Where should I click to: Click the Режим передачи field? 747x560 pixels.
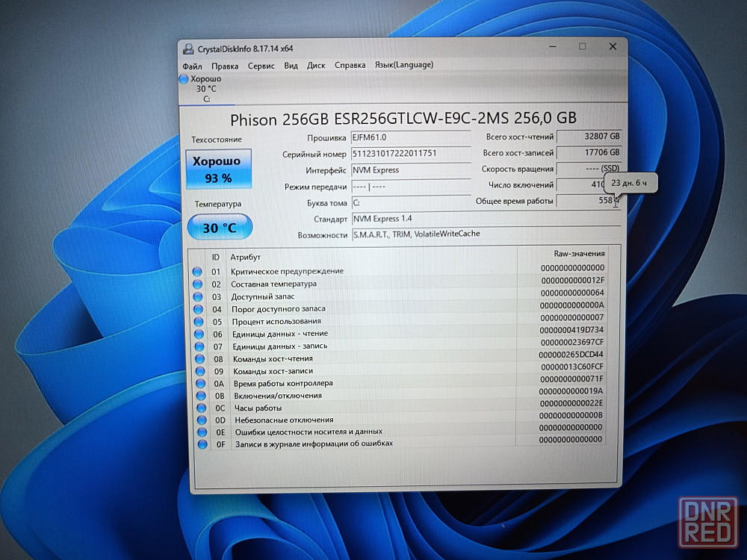point(411,186)
